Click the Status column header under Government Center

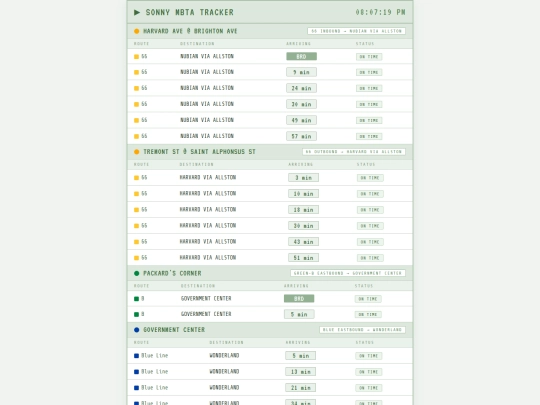click(x=365, y=342)
